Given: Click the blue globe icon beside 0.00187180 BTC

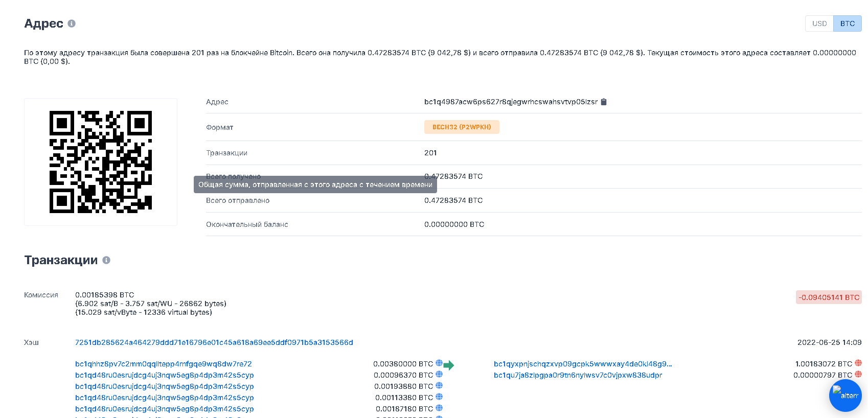Looking at the screenshot, I should click(x=439, y=408).
